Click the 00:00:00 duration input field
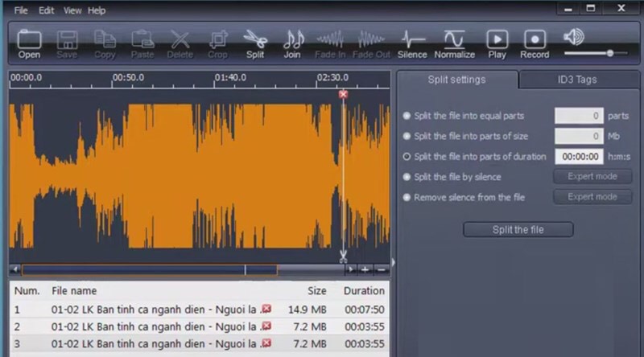This screenshot has height=357, width=644. (579, 156)
